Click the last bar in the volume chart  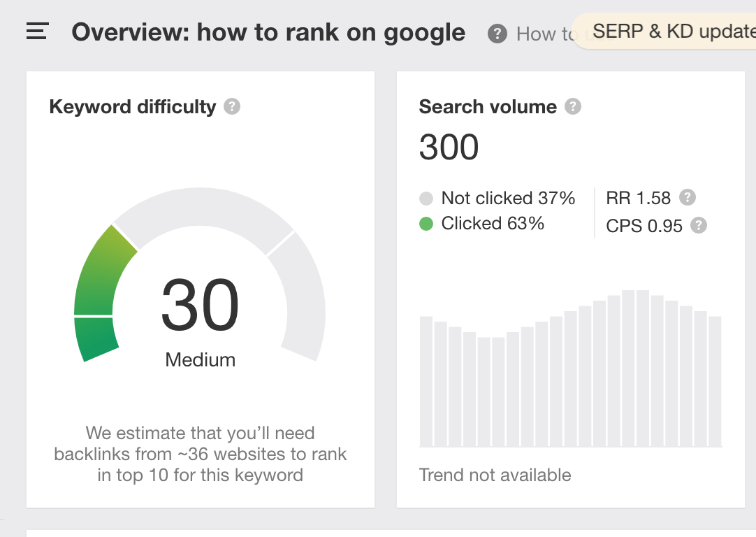click(715, 381)
